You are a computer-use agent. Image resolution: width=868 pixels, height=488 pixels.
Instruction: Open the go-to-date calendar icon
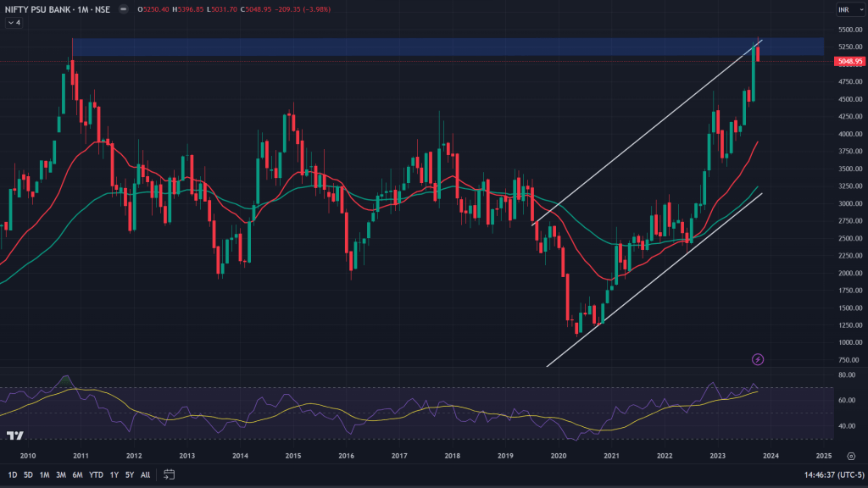tap(169, 474)
